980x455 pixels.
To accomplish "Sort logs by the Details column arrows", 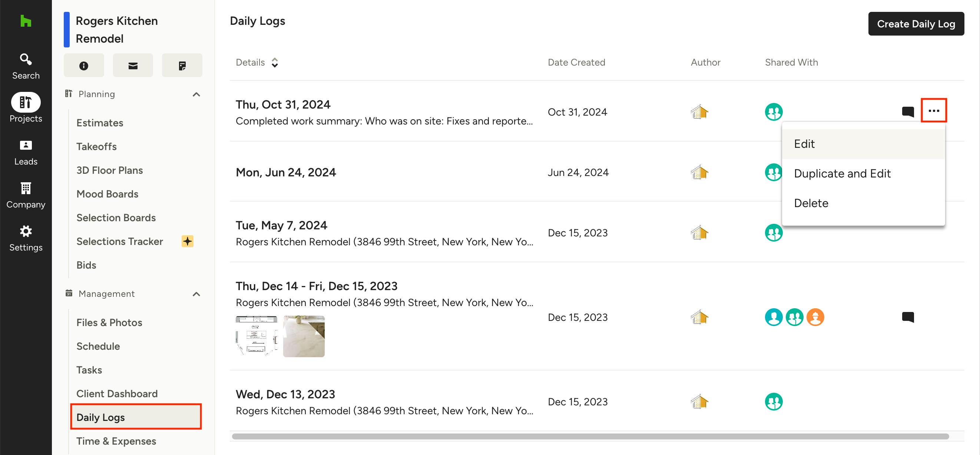I will pyautogui.click(x=275, y=62).
